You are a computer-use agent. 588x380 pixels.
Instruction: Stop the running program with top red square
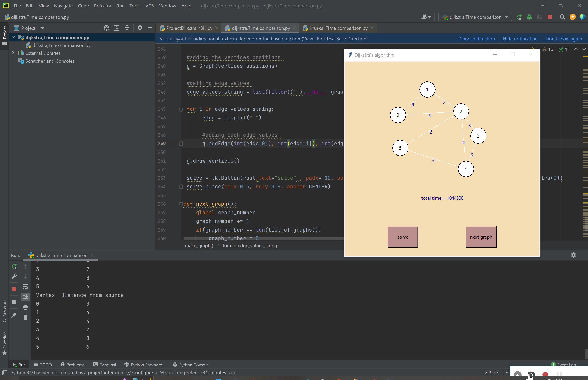550,17
